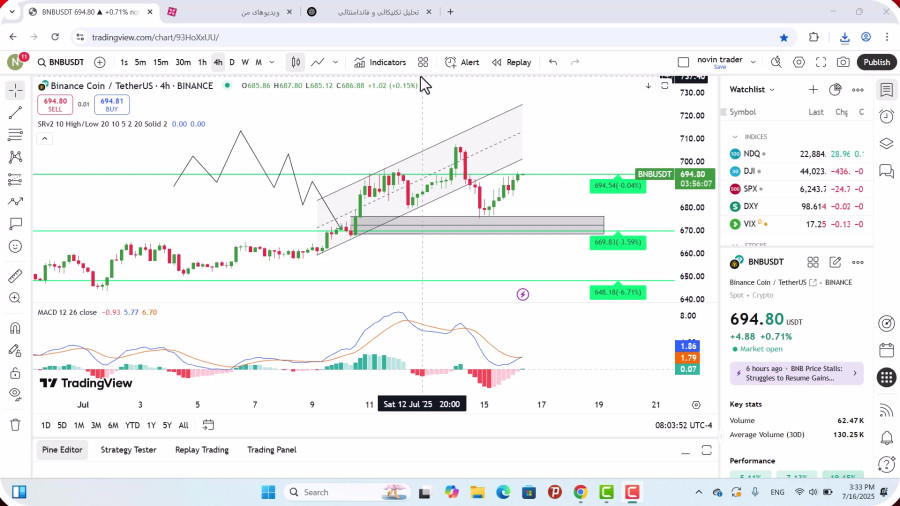Publish the chart idea
900x506 pixels.
tap(876, 62)
